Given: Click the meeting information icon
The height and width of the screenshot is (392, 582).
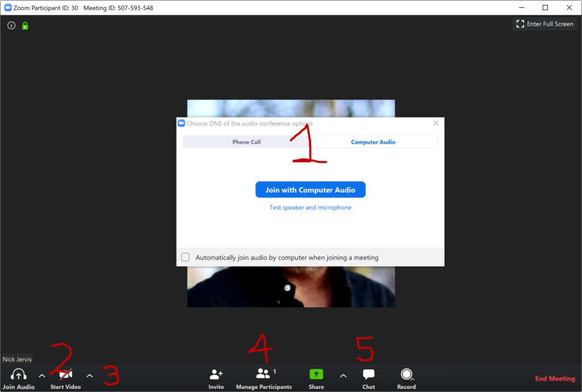Looking at the screenshot, I should 11,25.
